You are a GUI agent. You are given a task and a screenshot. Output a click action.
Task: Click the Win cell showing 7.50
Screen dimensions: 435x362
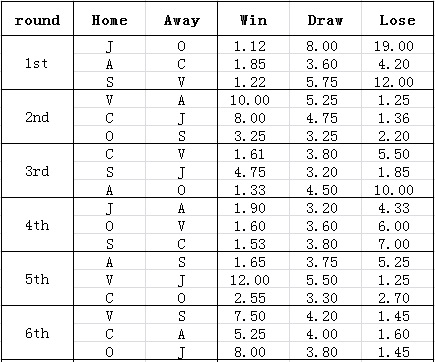(253, 315)
